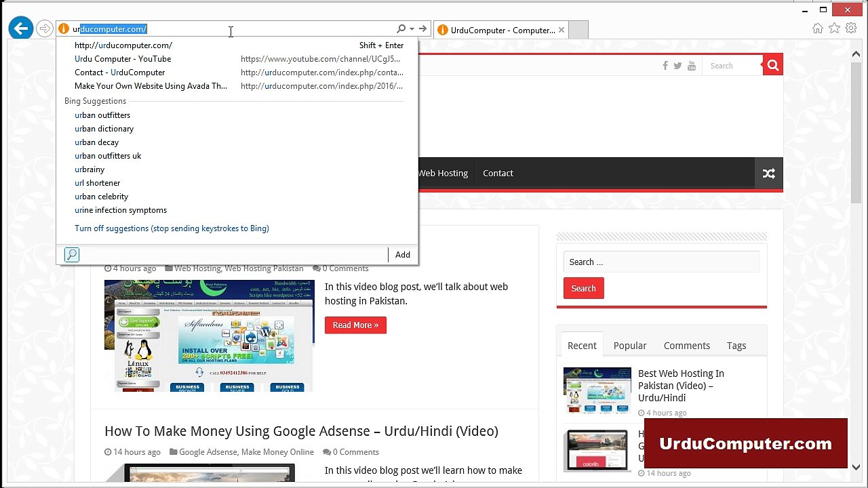Open 0 Comments link under hosting post
Screen dimensions: 868x488
point(345,268)
